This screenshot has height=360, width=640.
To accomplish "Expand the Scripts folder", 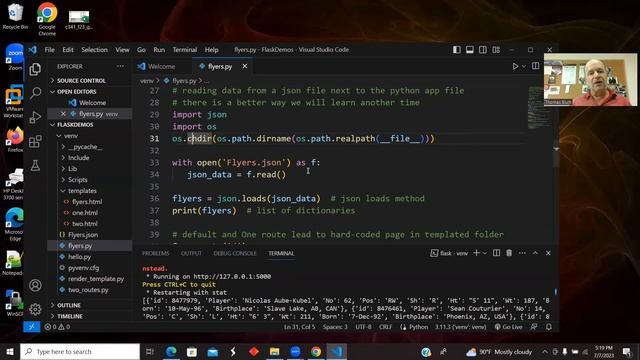I will coord(77,180).
